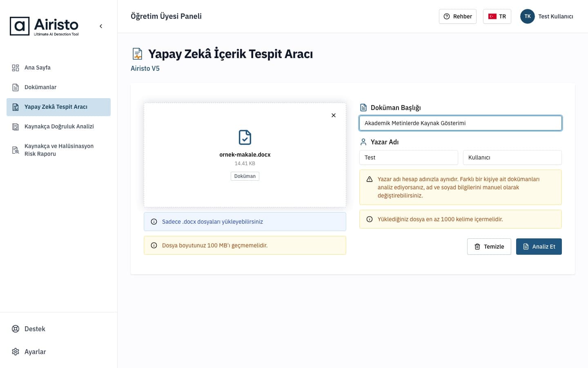Click the Dosya boyutunuz 100 MB notice
Image resolution: width=588 pixels, height=368 pixels.
(x=245, y=245)
